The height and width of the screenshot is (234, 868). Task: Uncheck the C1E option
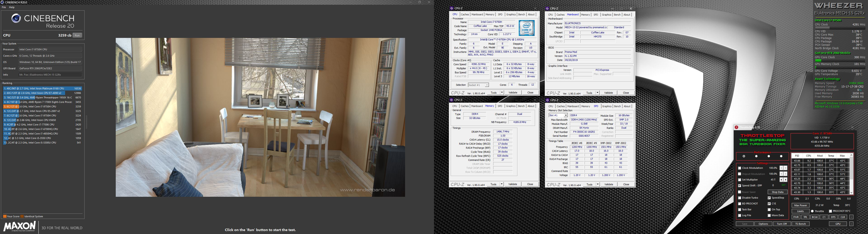[x=769, y=204]
